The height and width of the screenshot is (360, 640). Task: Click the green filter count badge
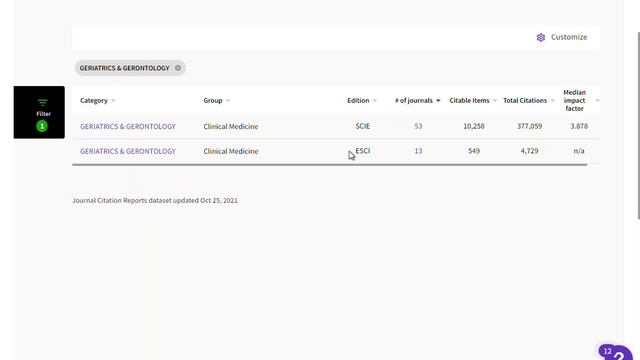coord(42,126)
